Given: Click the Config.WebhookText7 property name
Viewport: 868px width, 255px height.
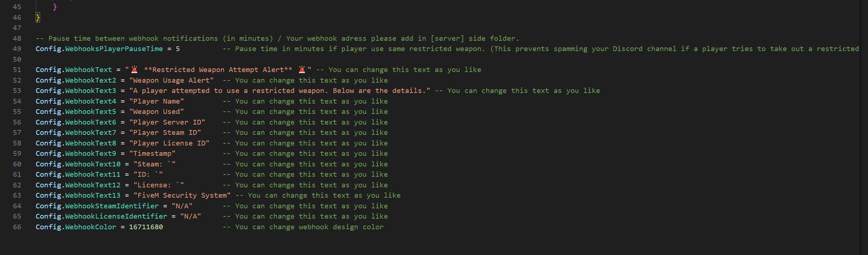Looking at the screenshot, I should pyautogui.click(x=76, y=133).
